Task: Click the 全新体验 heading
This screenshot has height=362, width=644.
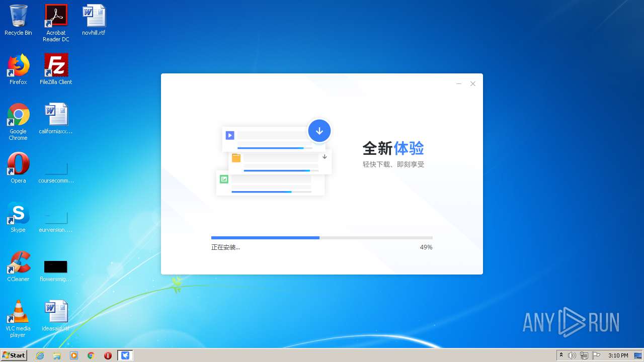Action: pos(393,148)
